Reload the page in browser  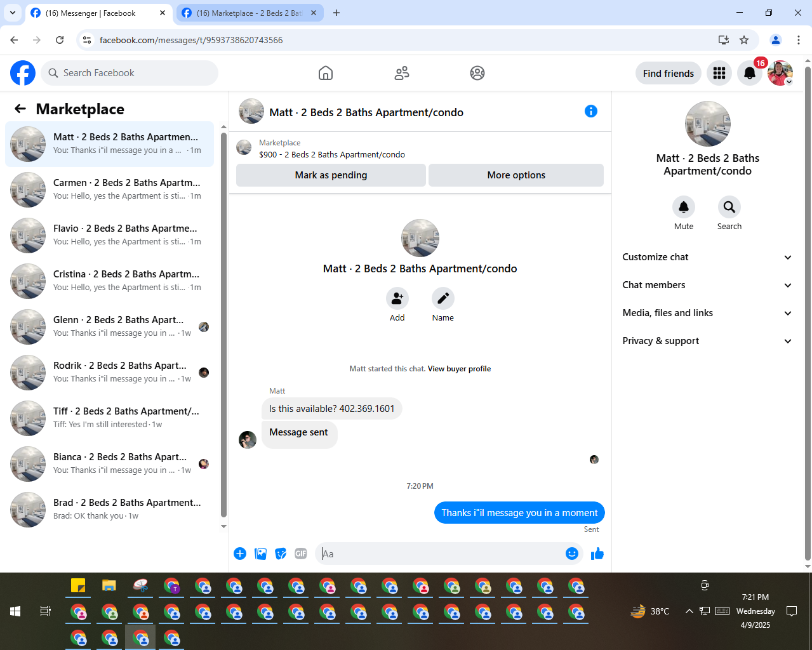(60, 40)
